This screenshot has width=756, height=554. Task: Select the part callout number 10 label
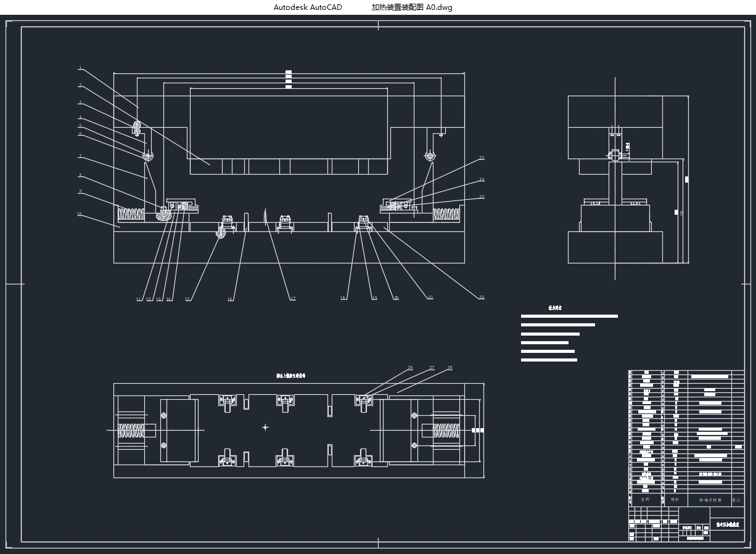click(x=80, y=214)
